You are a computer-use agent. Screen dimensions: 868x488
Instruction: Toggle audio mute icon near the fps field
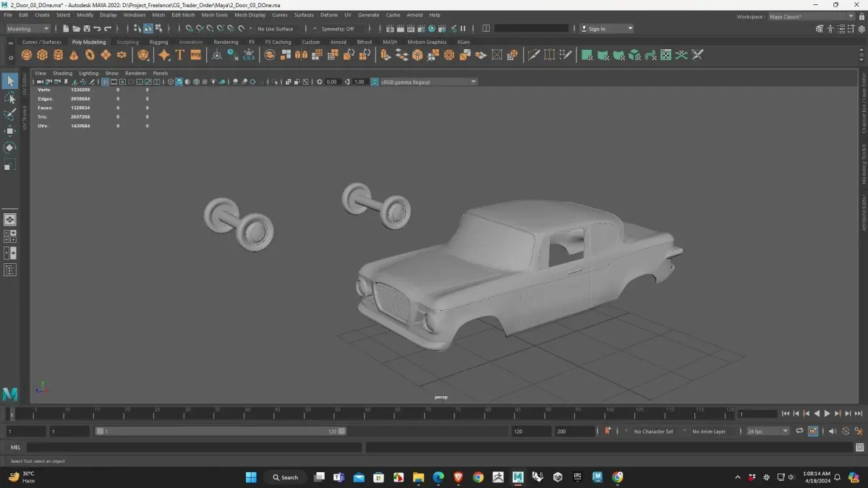[833, 431]
